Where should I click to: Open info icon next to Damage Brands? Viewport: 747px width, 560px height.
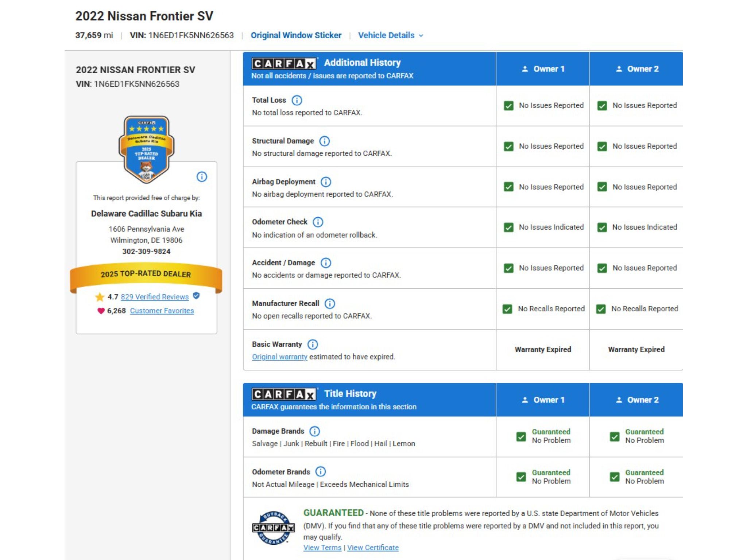(314, 431)
